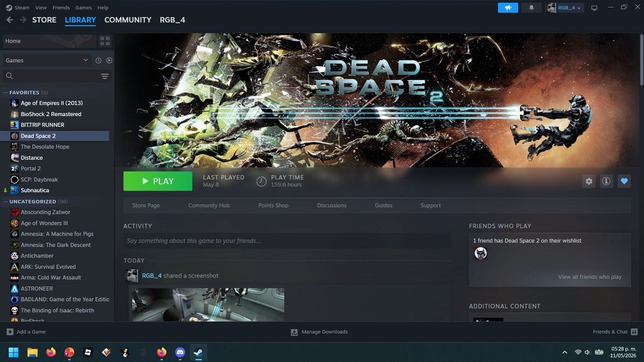Open Windows Start menu

pyautogui.click(x=13, y=352)
